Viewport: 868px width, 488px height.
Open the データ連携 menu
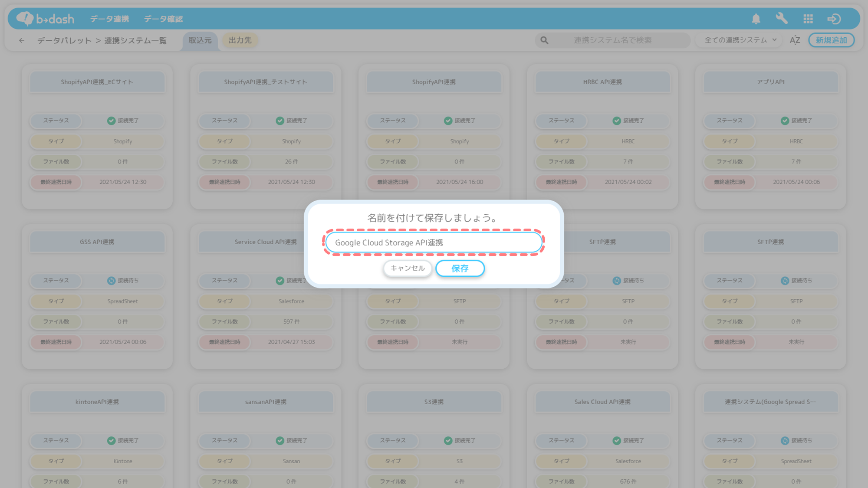(x=109, y=19)
